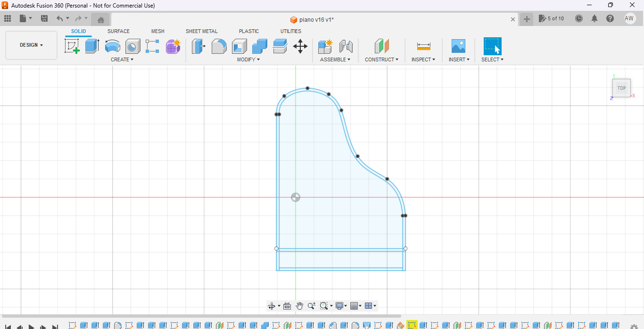Open the Undo history dropdown arrow

(67, 18)
